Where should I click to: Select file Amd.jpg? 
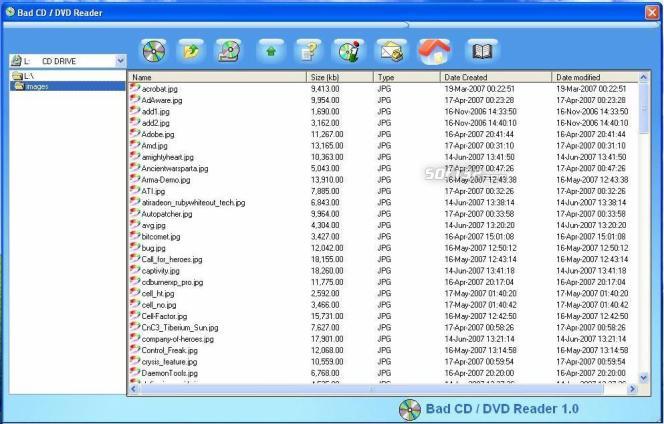[x=154, y=146]
